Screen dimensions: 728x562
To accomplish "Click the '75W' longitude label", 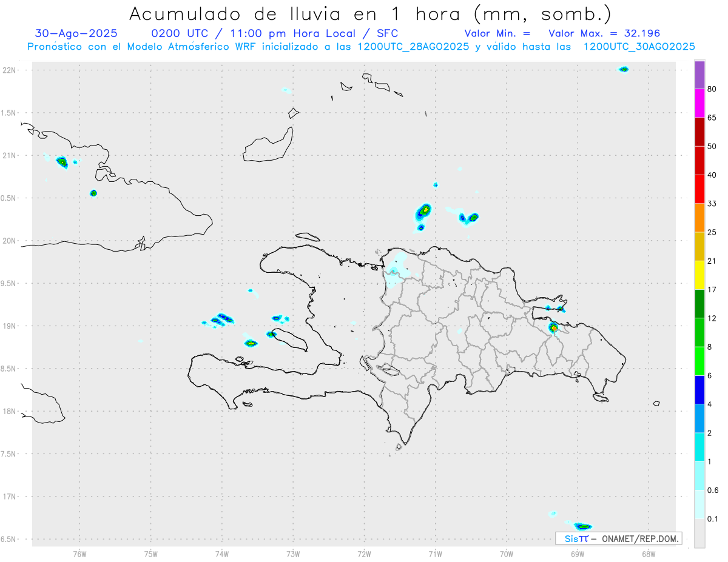I will pyautogui.click(x=151, y=554).
